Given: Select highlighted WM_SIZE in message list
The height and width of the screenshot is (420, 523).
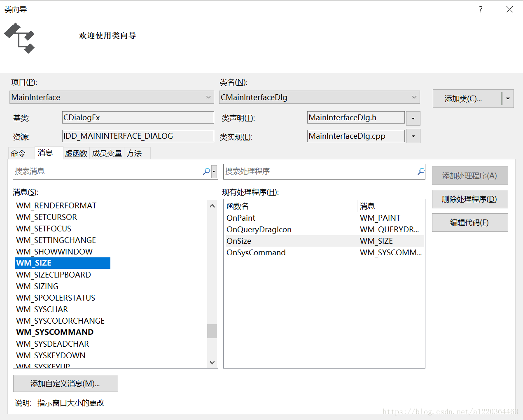Looking at the screenshot, I should coord(63,263).
